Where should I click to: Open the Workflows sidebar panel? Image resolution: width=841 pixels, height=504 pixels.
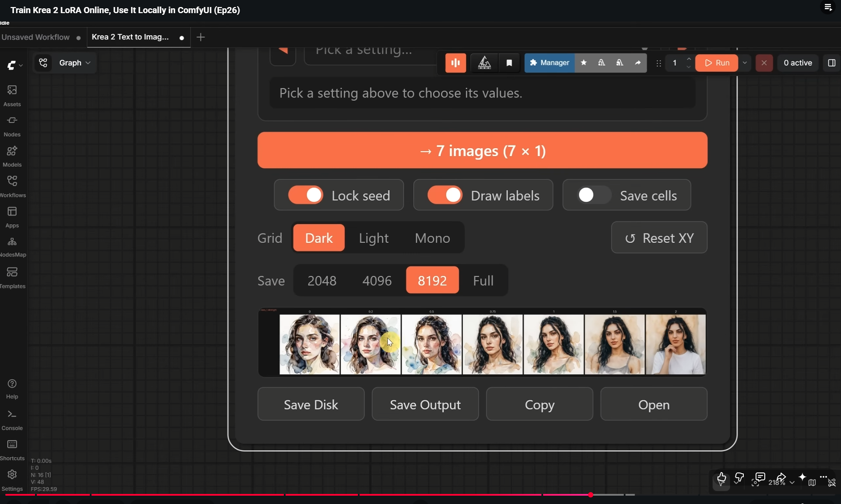pyautogui.click(x=12, y=186)
